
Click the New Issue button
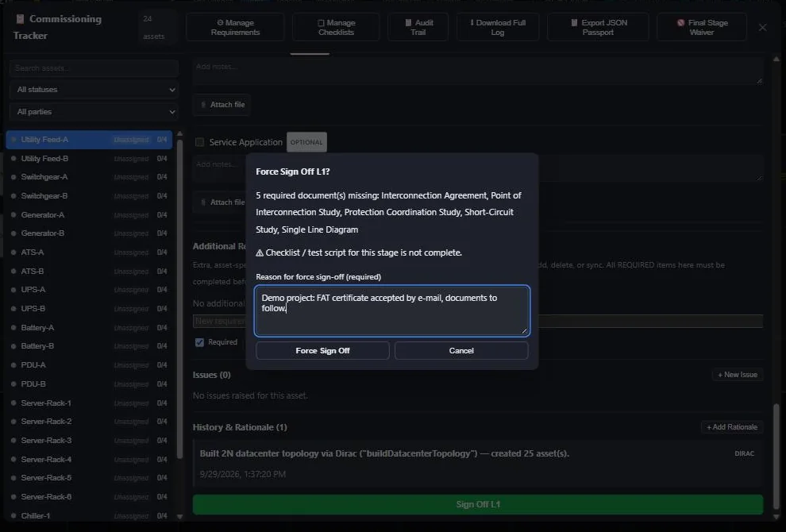click(x=738, y=375)
